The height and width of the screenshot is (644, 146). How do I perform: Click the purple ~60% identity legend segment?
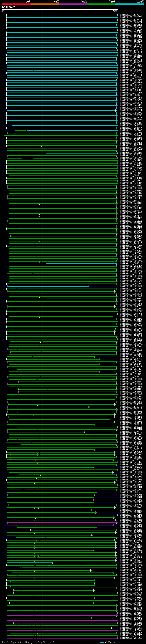click(x=73, y=4)
